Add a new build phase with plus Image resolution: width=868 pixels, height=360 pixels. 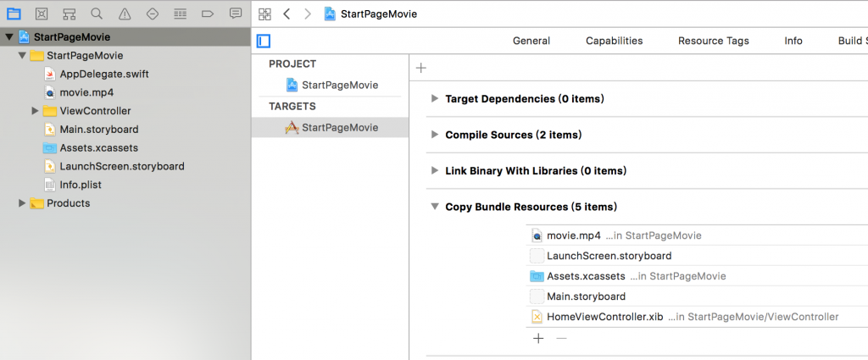421,68
